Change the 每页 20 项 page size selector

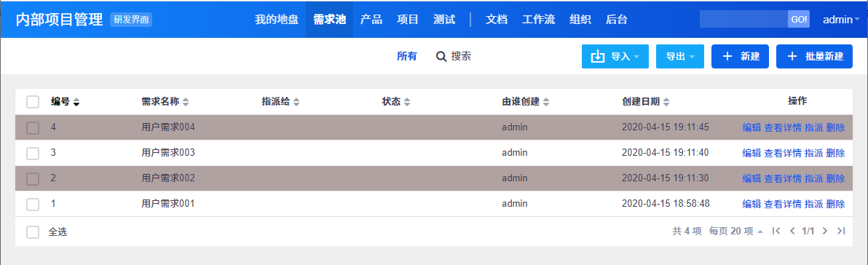point(735,231)
